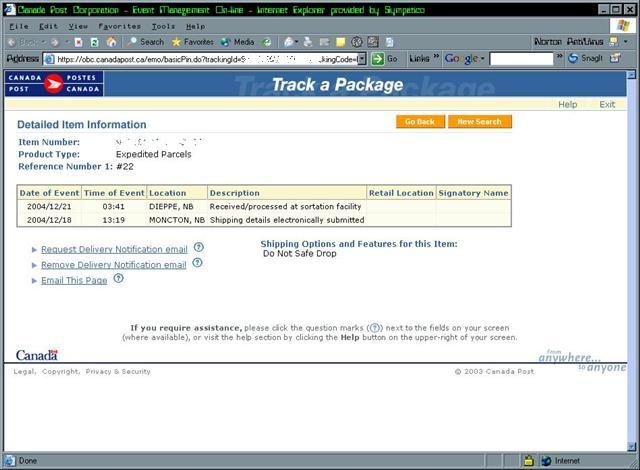Click the Exit link on page header
640x470 pixels.
607,104
